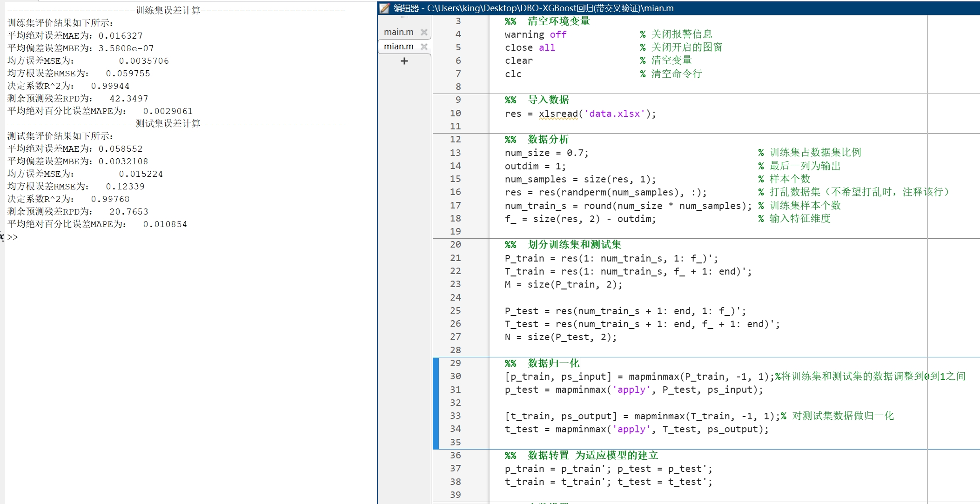Click the editor pencil icon in title bar
The image size is (980, 504).
(384, 8)
